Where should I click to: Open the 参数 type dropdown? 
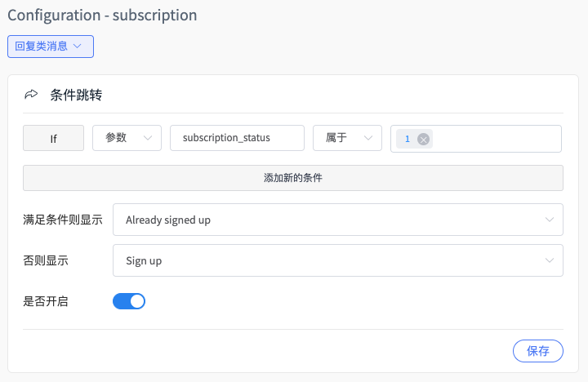(x=127, y=138)
